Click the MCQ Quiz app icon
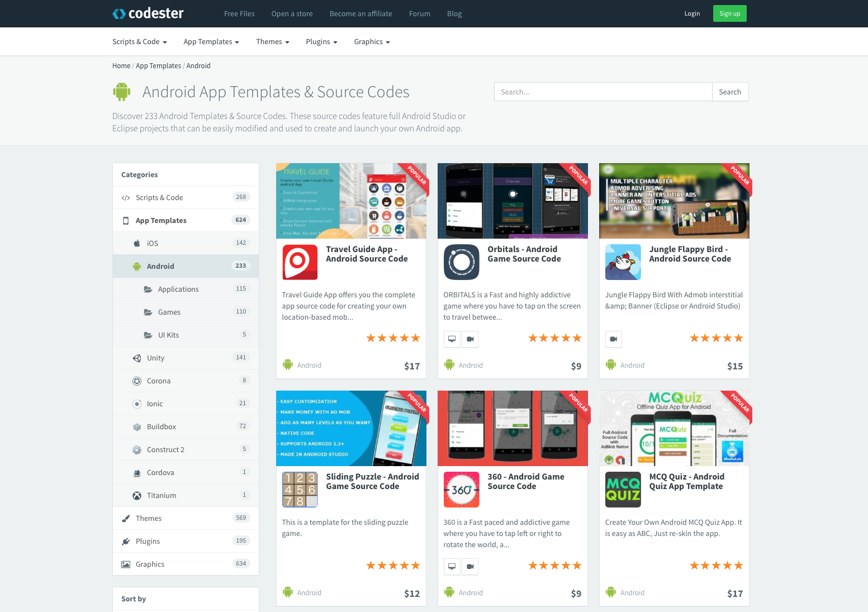Screen dimensions: 868x612 tap(623, 490)
